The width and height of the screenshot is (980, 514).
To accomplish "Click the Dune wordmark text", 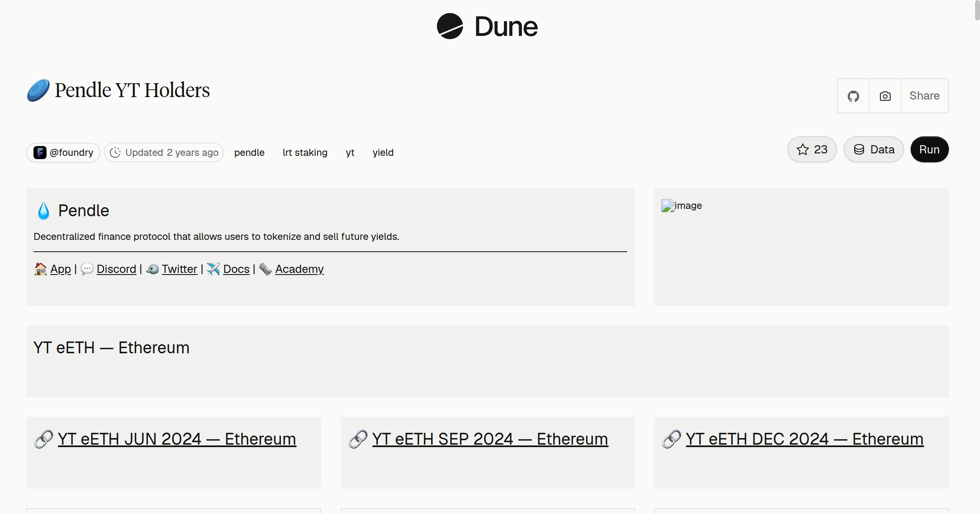I will click(506, 27).
